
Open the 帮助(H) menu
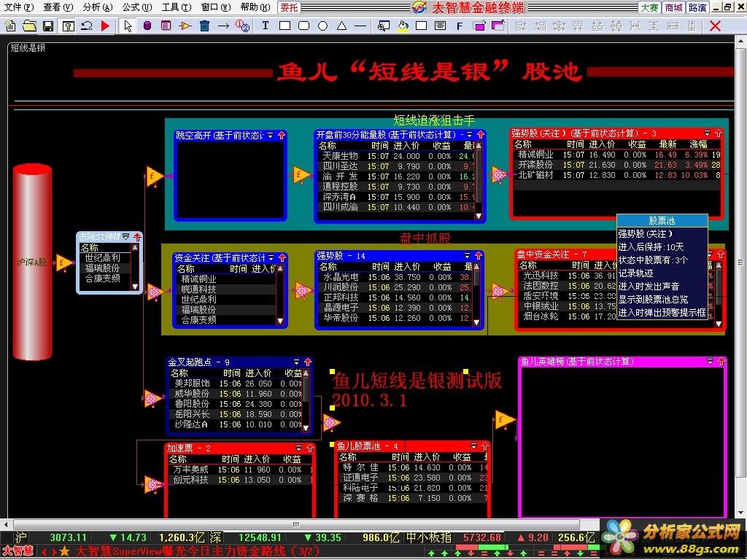click(x=255, y=7)
